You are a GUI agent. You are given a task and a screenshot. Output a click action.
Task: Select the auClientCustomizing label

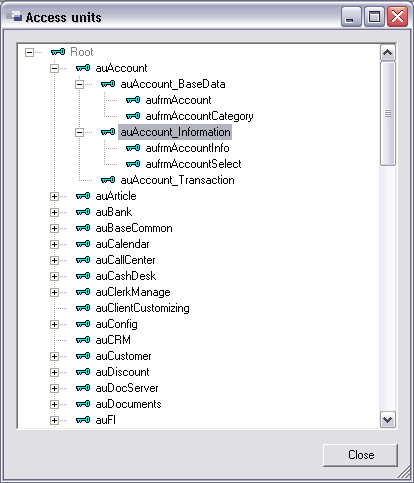142,308
